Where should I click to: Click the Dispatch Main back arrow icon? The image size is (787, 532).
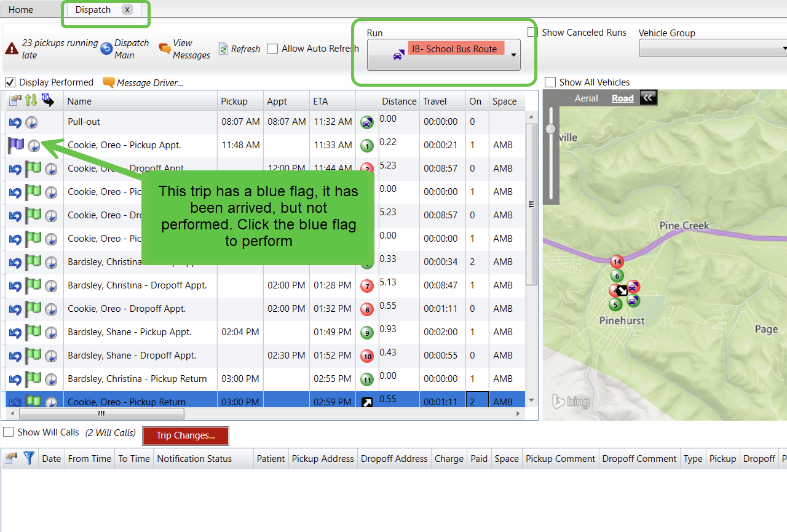coord(106,49)
